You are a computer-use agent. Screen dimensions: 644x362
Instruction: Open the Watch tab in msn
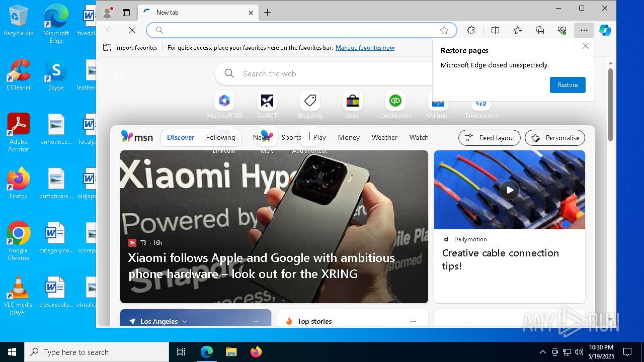point(419,137)
